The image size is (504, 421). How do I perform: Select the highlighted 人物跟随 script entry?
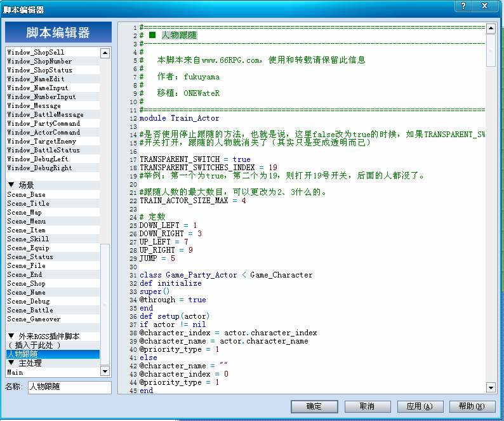(x=53, y=354)
